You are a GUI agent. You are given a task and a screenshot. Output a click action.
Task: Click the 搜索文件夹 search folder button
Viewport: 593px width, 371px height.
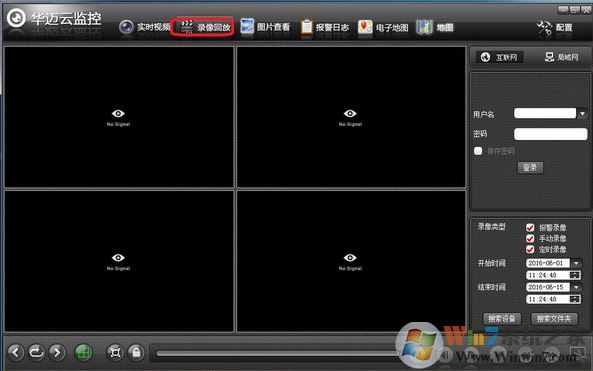(x=554, y=319)
